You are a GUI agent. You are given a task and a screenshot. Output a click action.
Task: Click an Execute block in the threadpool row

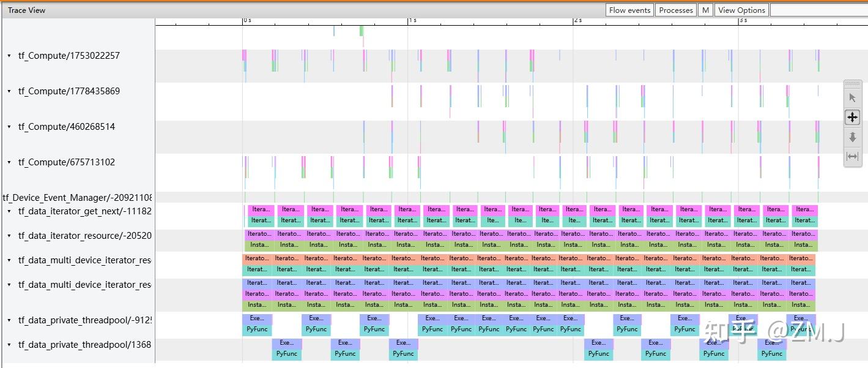click(x=258, y=318)
